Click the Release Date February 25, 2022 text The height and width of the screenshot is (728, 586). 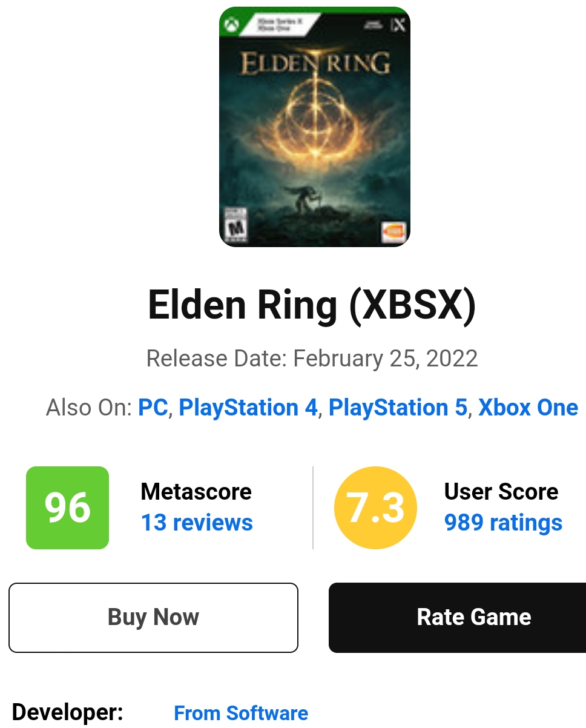tap(312, 359)
